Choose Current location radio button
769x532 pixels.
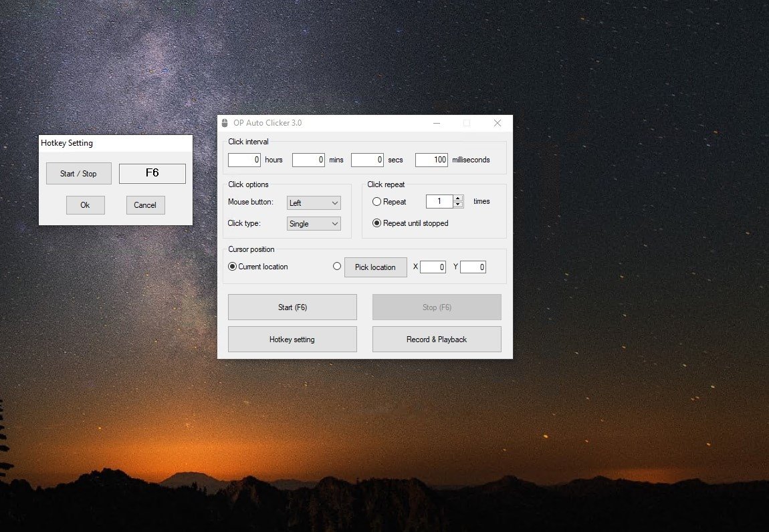coord(233,267)
